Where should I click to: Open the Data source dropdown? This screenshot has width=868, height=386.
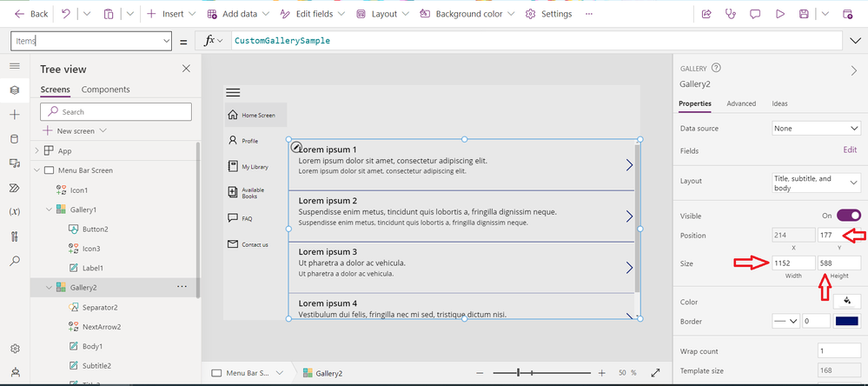(x=816, y=129)
